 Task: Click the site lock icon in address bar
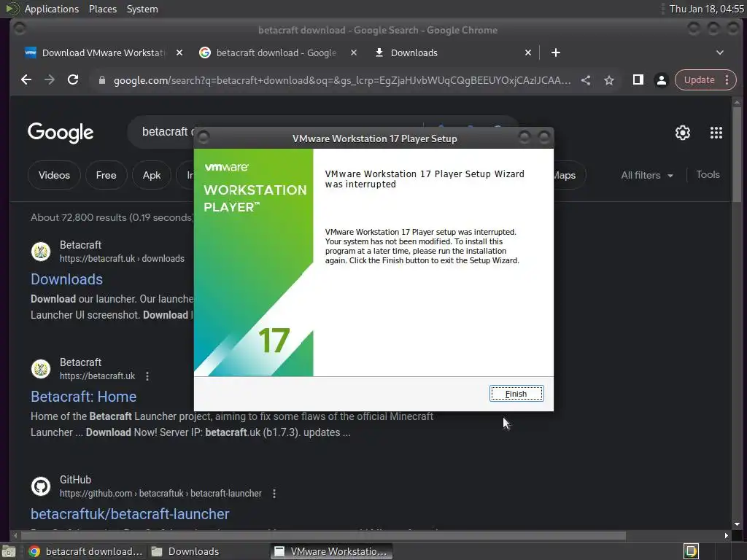click(101, 80)
